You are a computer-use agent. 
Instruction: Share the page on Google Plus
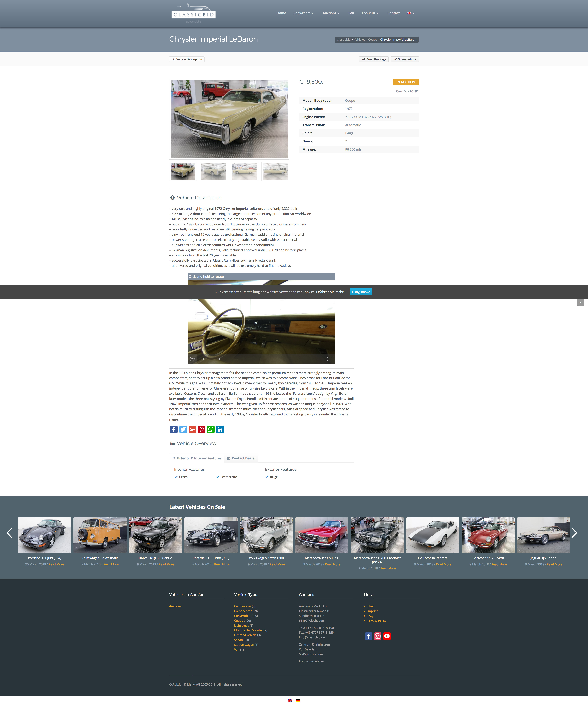point(192,429)
